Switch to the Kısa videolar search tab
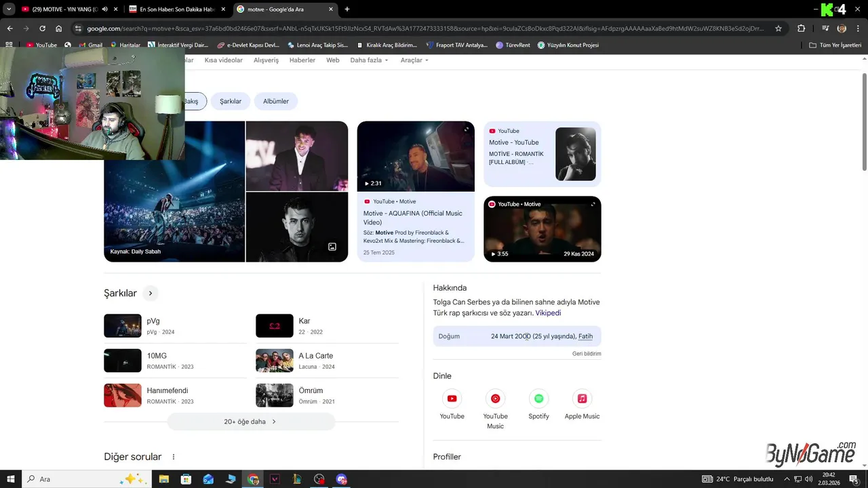Screen dimensions: 868x488 coord(223,60)
